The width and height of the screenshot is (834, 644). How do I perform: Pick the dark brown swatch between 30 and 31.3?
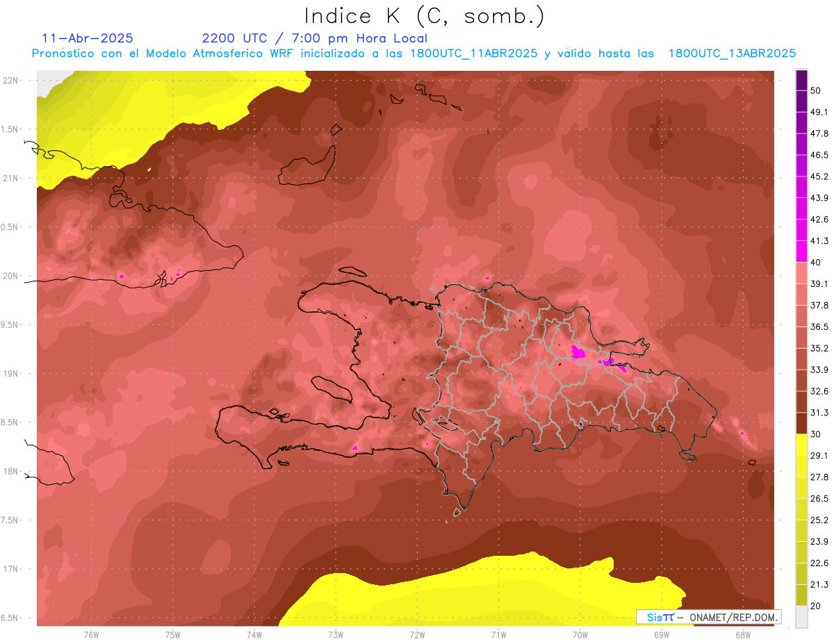coord(801,423)
